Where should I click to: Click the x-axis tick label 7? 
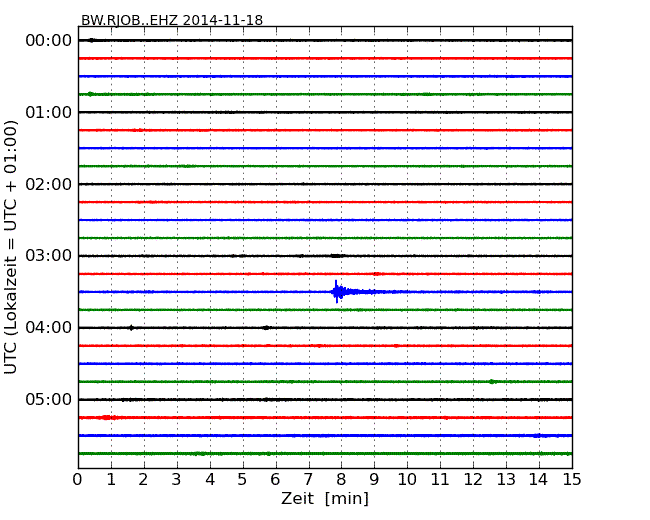click(x=308, y=480)
